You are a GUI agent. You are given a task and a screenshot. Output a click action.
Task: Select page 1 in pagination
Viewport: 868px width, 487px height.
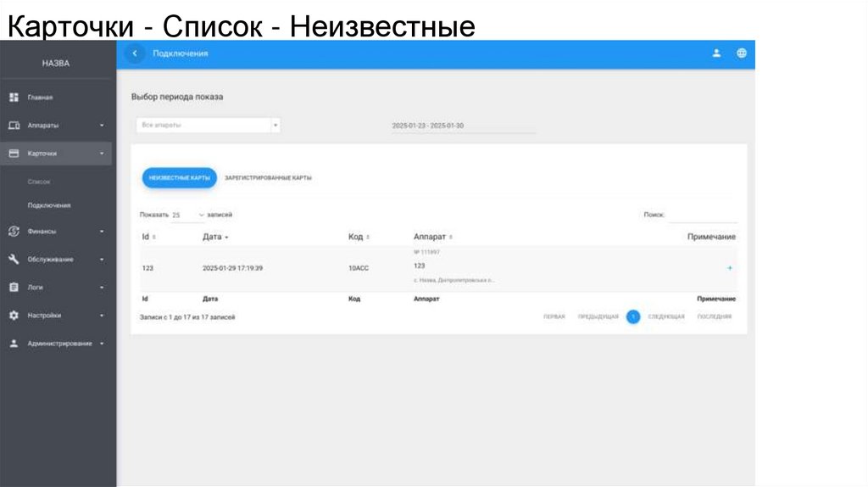633,317
